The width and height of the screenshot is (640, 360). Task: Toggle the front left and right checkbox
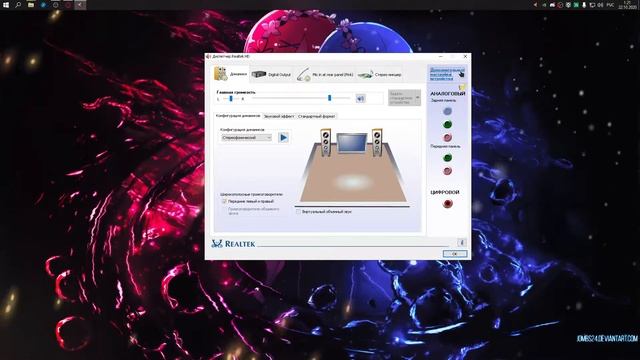(224, 201)
